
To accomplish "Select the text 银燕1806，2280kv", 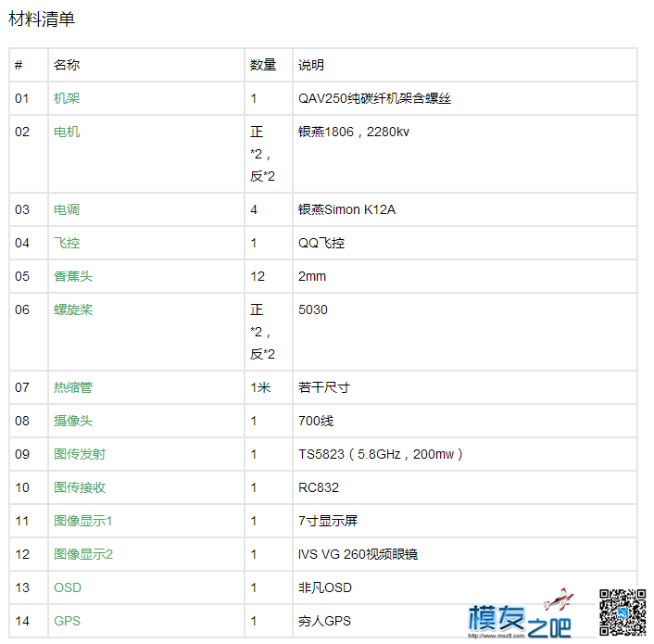I will [354, 132].
